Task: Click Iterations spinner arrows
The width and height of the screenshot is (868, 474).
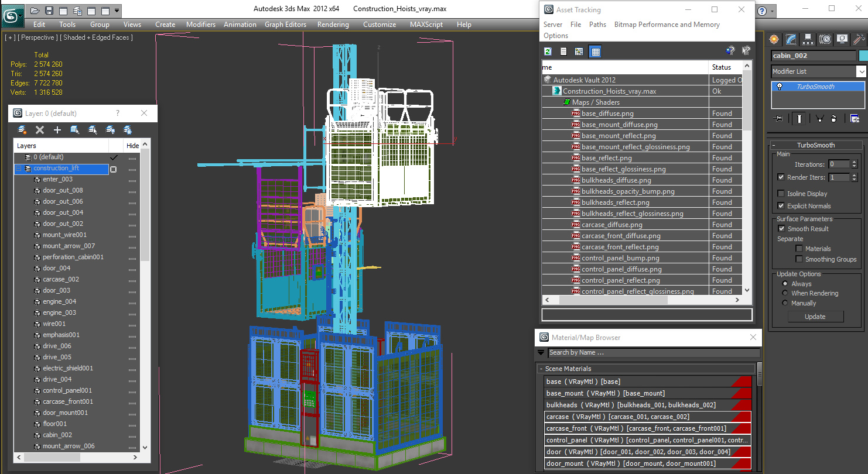Action: tap(855, 164)
